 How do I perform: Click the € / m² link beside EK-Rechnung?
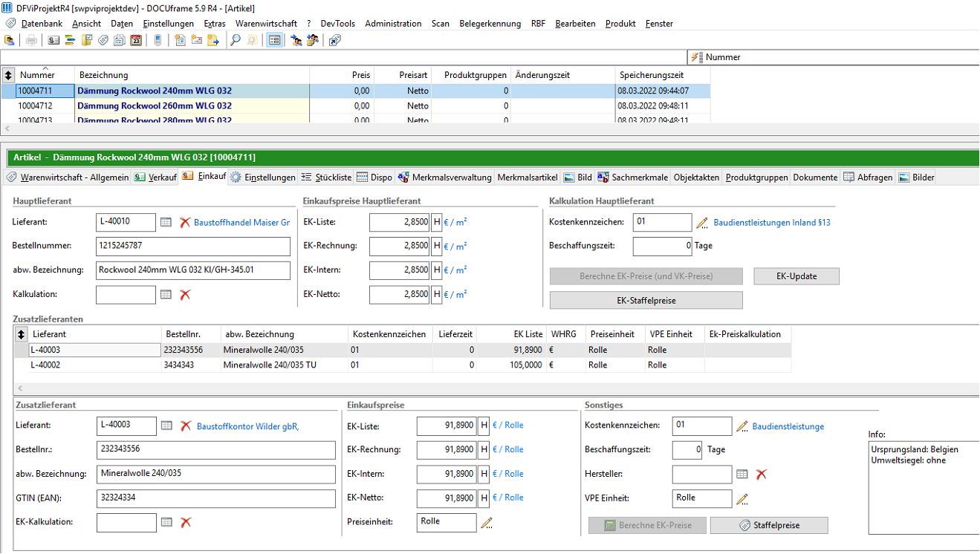(x=455, y=246)
